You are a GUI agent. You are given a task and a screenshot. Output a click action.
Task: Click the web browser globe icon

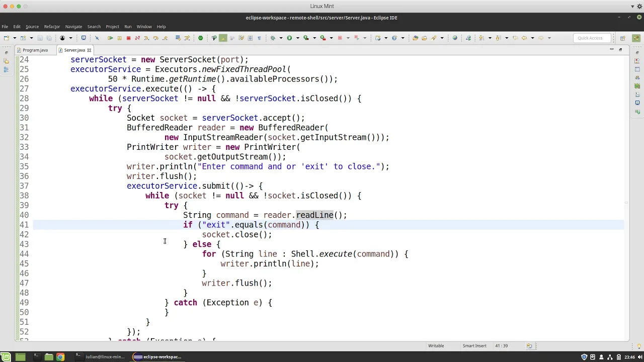pos(455,38)
